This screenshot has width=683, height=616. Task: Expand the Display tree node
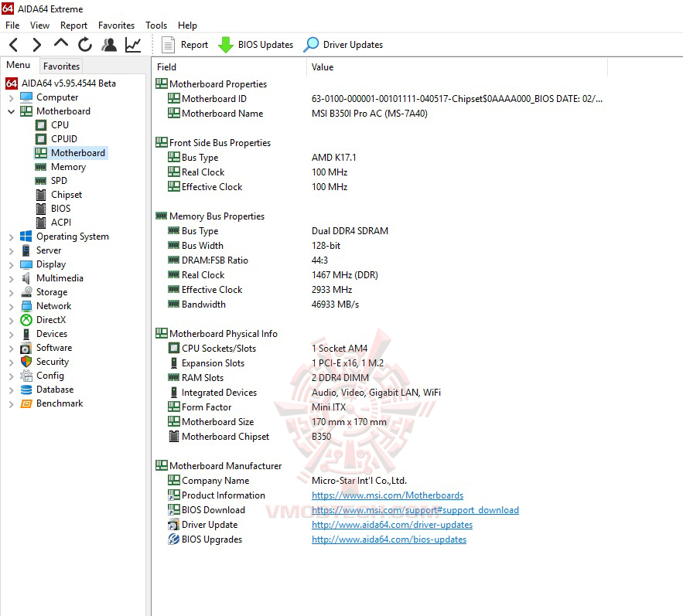(x=12, y=265)
